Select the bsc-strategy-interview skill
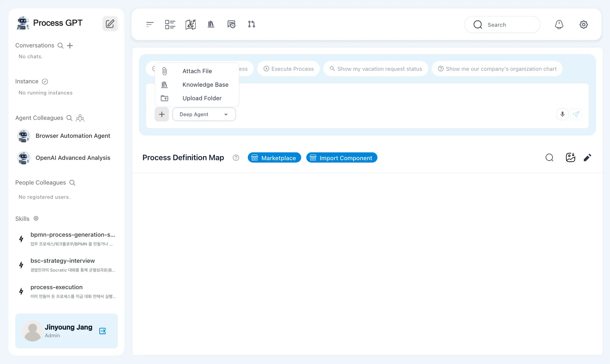 [66, 265]
